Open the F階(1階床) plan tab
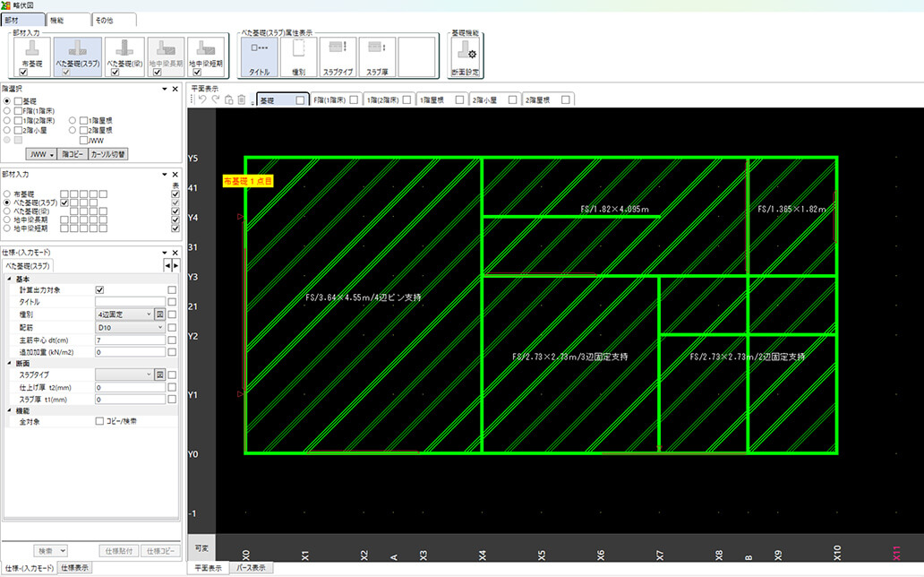924x577 pixels. [335, 100]
